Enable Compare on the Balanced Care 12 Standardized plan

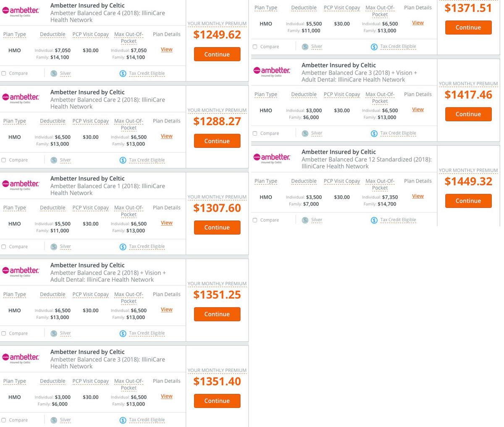coord(255,220)
